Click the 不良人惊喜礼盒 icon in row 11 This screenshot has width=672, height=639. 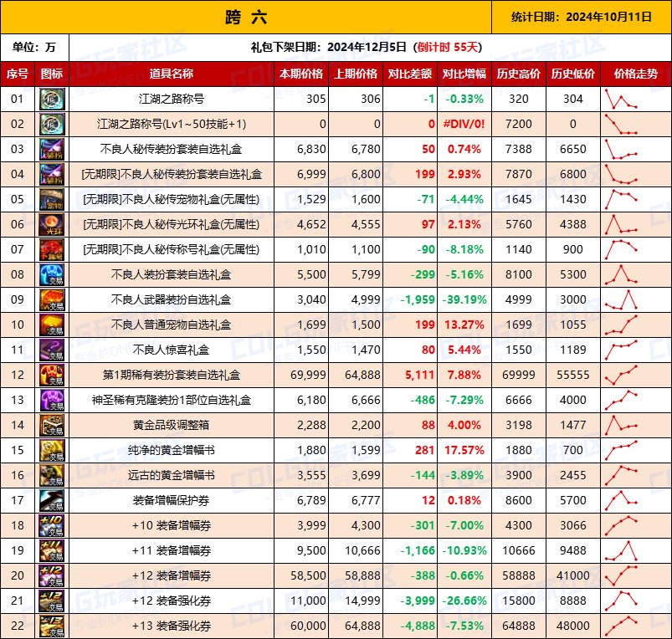[x=52, y=350]
